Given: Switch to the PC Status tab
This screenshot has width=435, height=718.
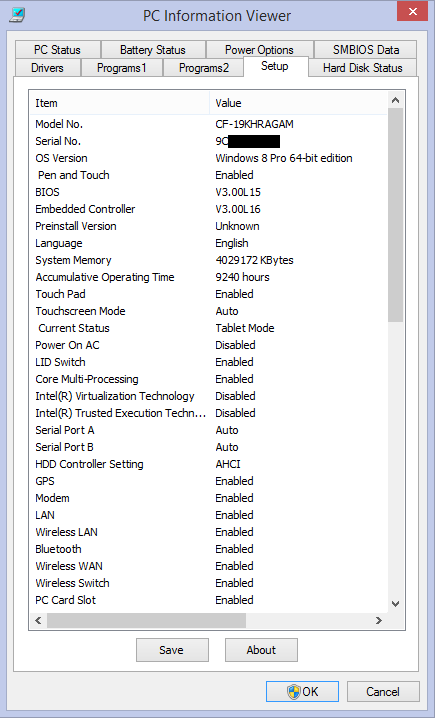Looking at the screenshot, I should point(57,49).
